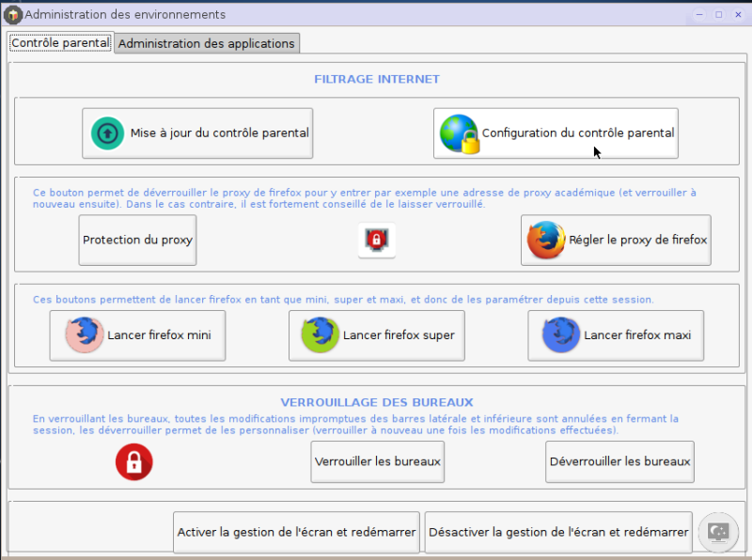Image resolution: width=752 pixels, height=560 pixels.
Task: Switch to Contrôle parental tab
Action: tap(60, 42)
